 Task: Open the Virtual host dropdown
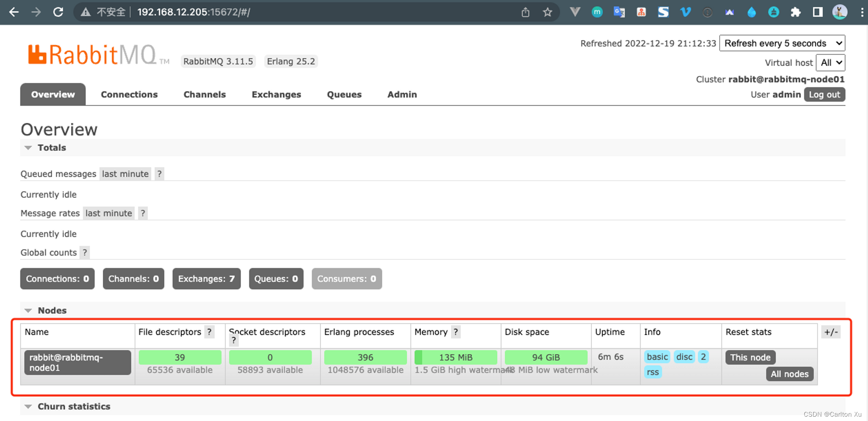coord(830,63)
